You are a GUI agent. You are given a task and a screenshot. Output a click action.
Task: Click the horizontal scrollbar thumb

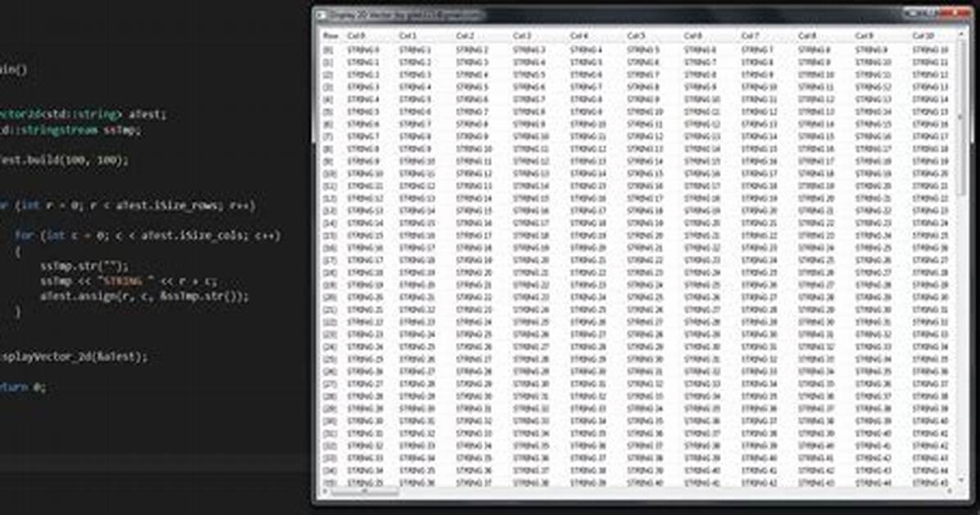[365, 493]
